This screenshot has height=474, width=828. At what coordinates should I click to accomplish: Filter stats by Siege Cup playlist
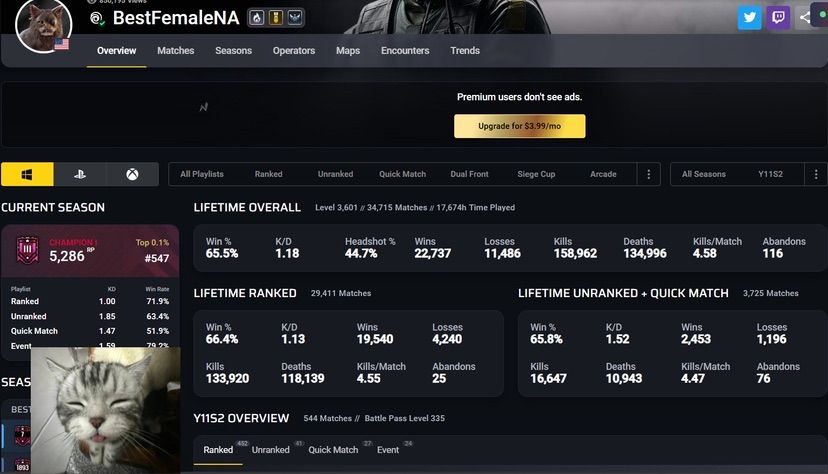coord(536,174)
